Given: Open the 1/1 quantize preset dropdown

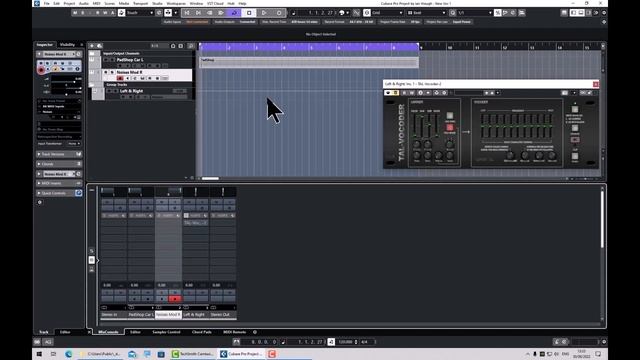Looking at the screenshot, I should 475,13.
